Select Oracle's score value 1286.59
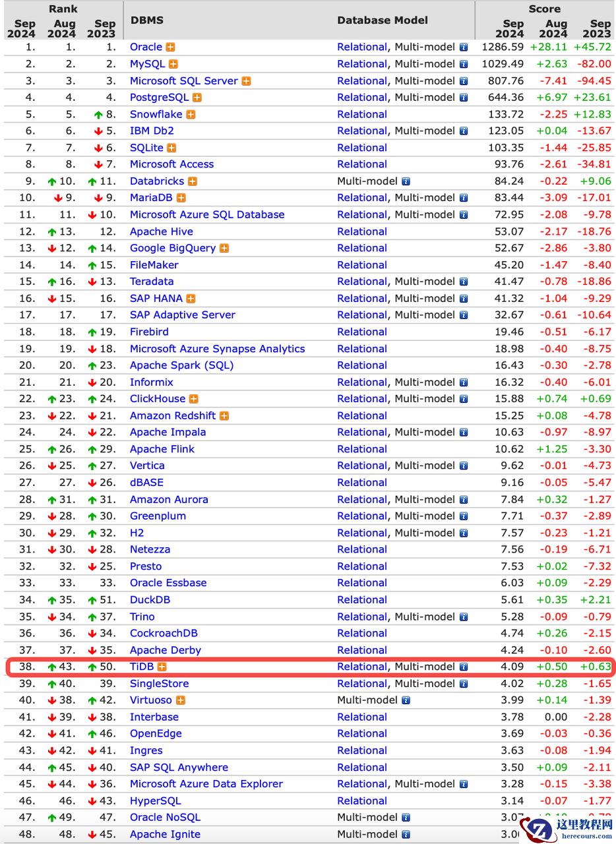Image resolution: width=616 pixels, height=844 pixels. point(503,47)
